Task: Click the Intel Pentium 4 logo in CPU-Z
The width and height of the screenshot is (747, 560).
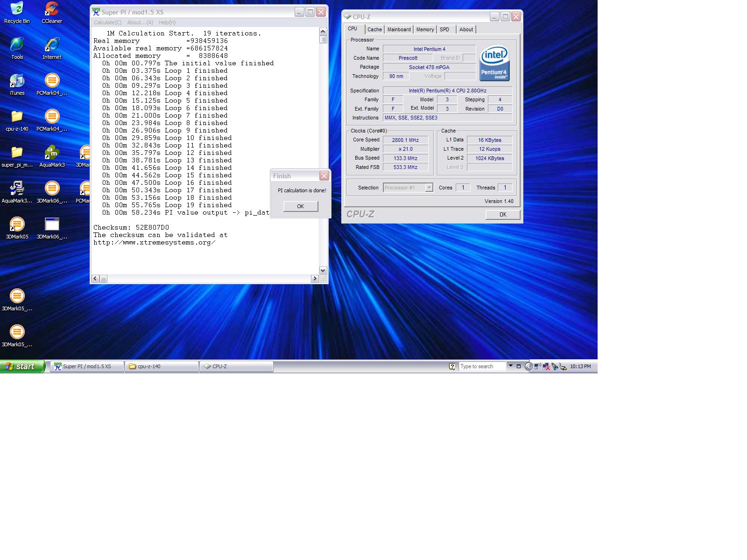Action: (x=494, y=63)
